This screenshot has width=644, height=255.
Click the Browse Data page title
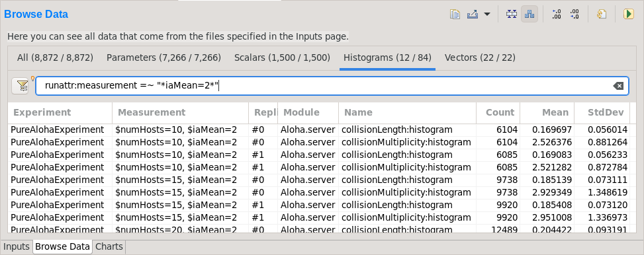click(x=36, y=15)
